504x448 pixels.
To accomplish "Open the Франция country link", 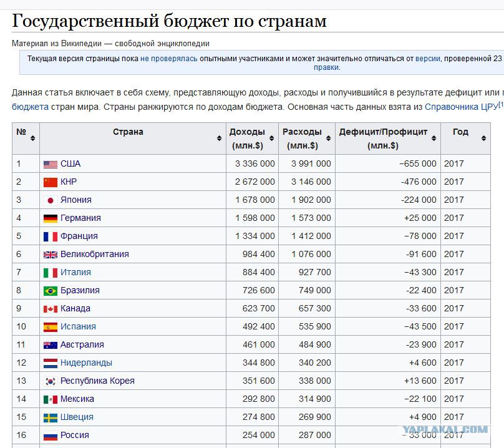I will click(x=79, y=236).
